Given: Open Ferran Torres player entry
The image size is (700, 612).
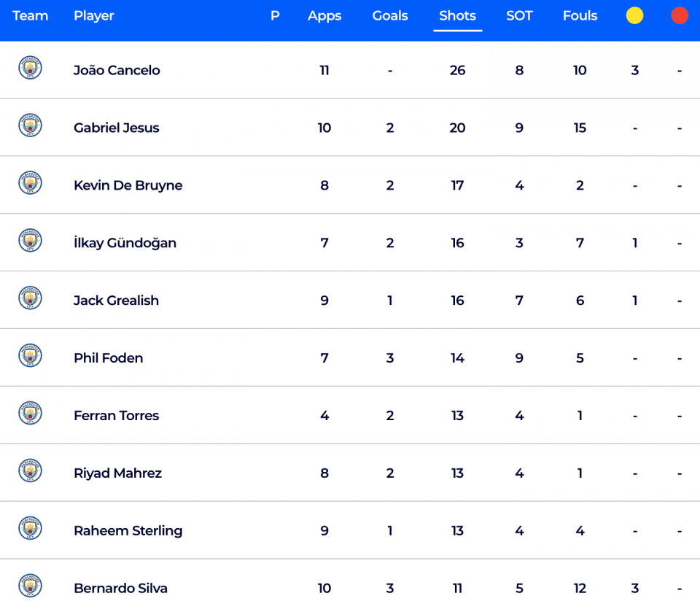Looking at the screenshot, I should click(117, 416).
